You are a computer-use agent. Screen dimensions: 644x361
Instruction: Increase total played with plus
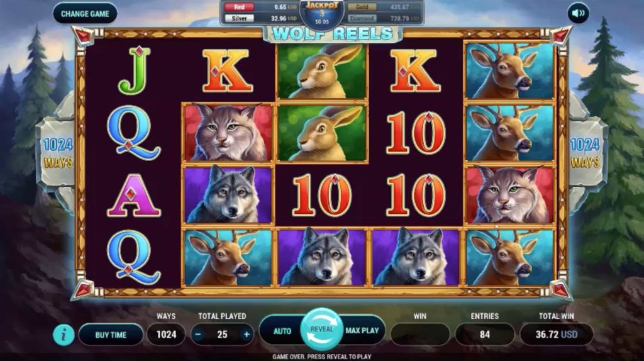(247, 335)
